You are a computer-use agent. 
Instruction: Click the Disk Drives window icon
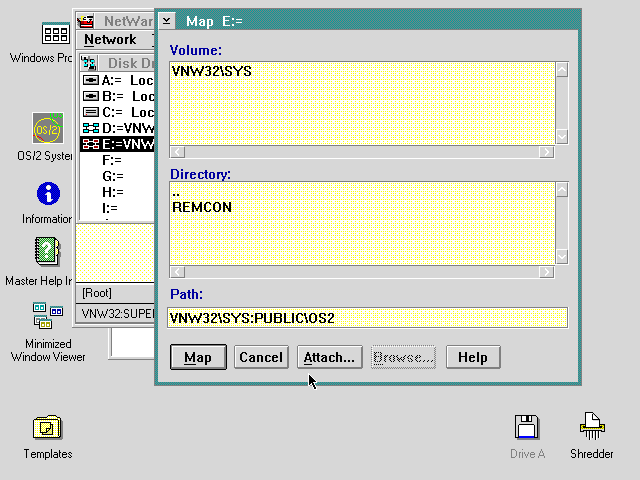tap(89, 63)
